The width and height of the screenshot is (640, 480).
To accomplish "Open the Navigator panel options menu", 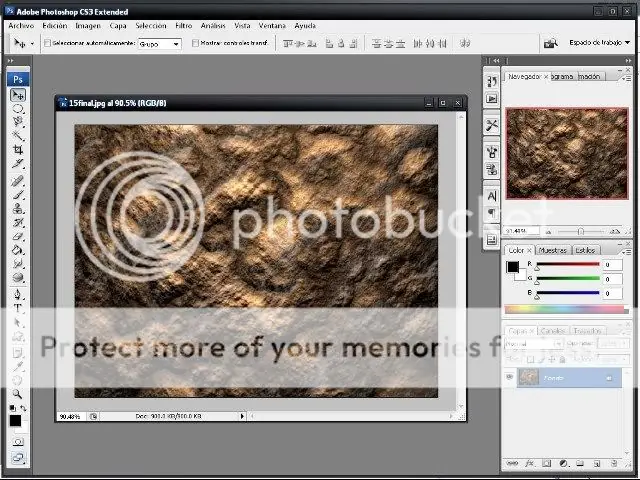I will (x=626, y=78).
